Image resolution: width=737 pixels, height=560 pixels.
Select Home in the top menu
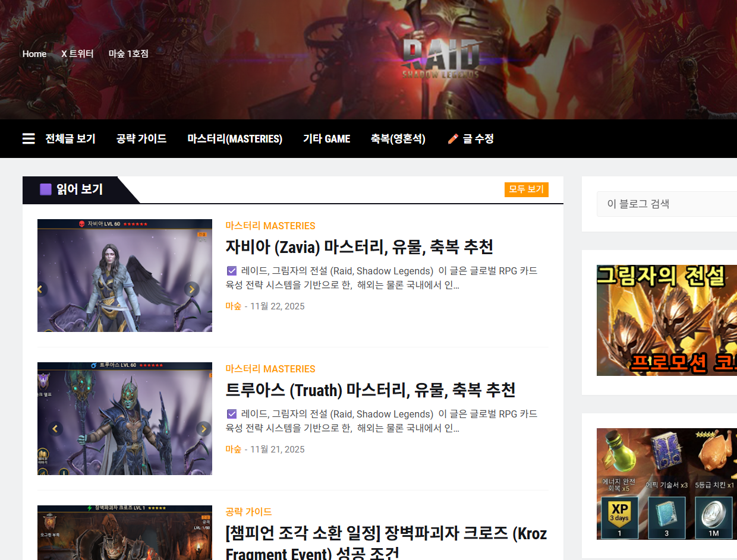34,53
